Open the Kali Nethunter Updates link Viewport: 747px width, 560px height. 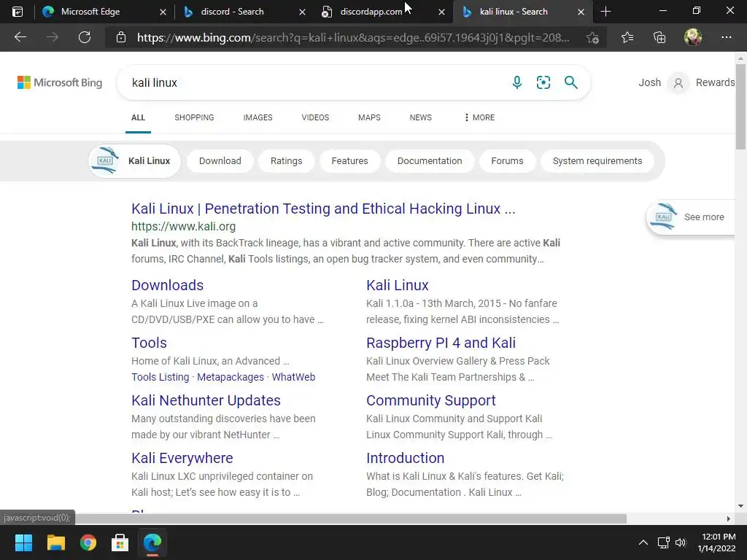pyautogui.click(x=206, y=400)
